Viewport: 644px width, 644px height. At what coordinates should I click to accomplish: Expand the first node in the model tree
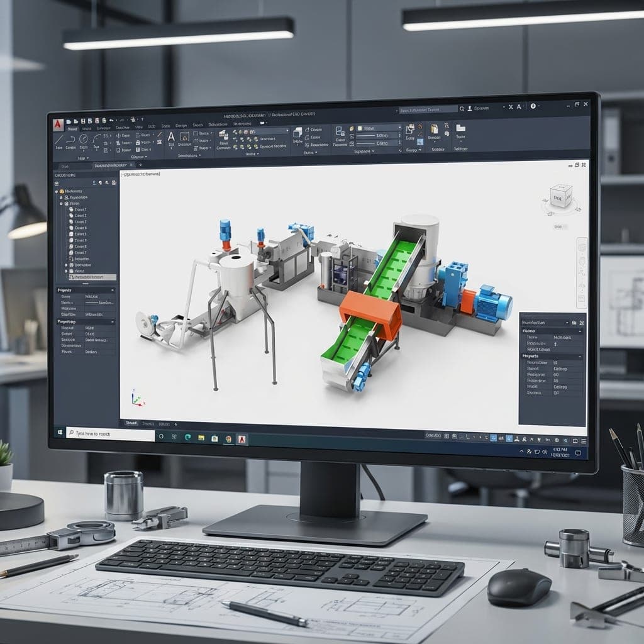pos(57,191)
